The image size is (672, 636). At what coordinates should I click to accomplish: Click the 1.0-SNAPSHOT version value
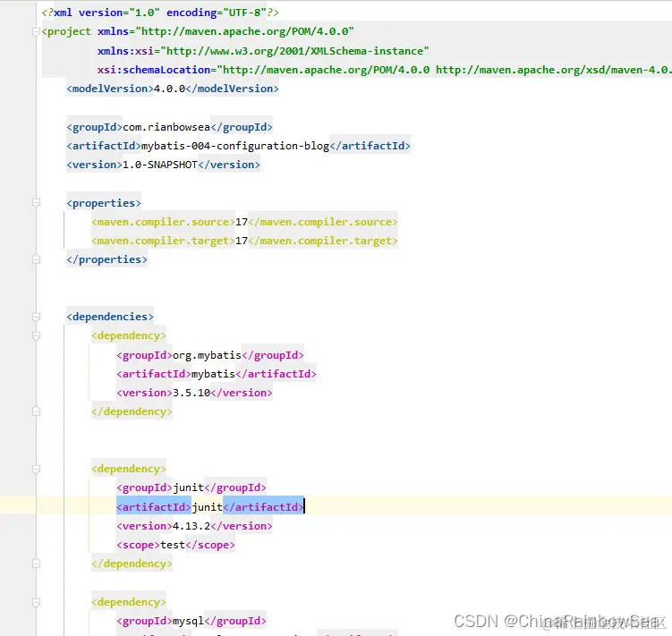pyautogui.click(x=160, y=165)
